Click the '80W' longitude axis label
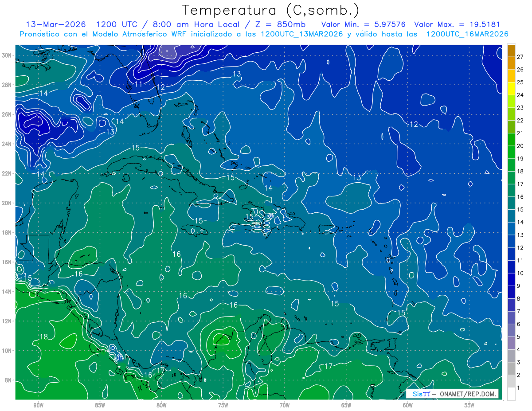 [161, 405]
